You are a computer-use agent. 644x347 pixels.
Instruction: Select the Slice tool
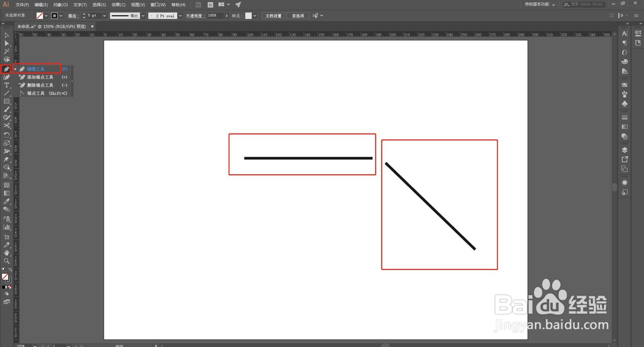point(6,245)
